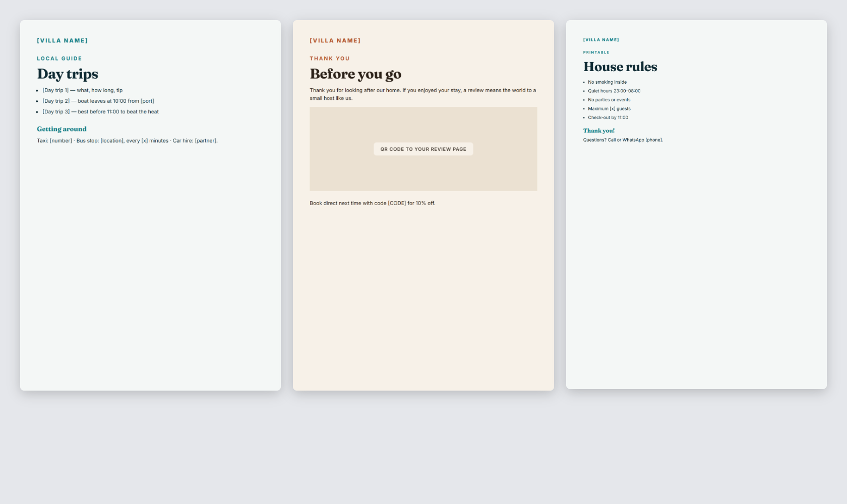The image size is (847, 504).
Task: Select the 'Thank you for looking after our home' paragraph
Action: (423, 94)
